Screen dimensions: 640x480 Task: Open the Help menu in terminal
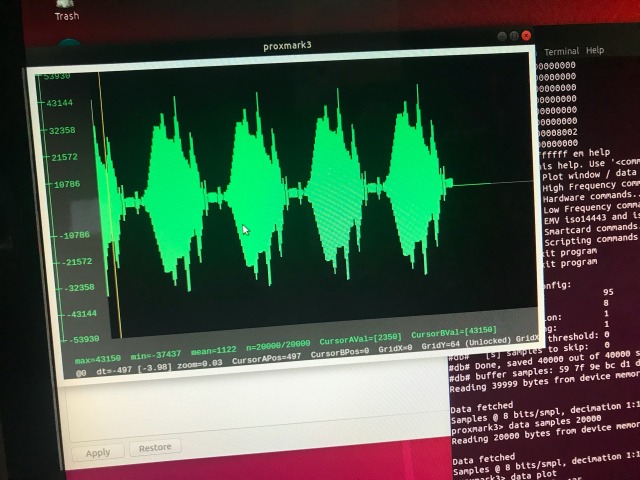595,51
